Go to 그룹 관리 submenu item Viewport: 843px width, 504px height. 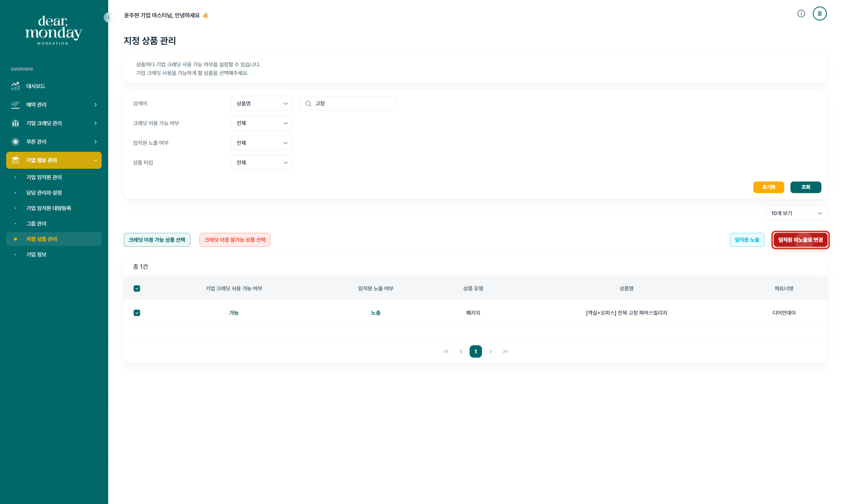tap(36, 224)
